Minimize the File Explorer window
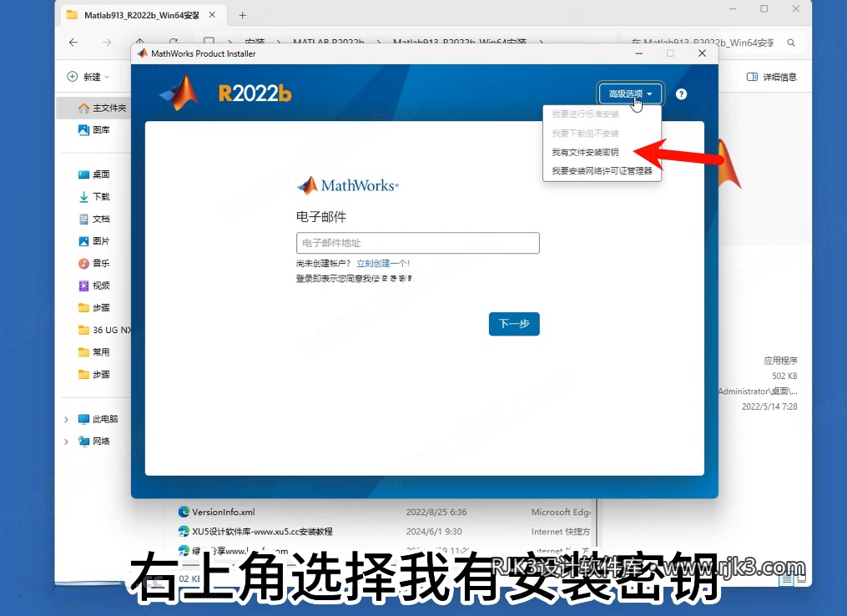The height and width of the screenshot is (616, 847). pyautogui.click(x=733, y=9)
